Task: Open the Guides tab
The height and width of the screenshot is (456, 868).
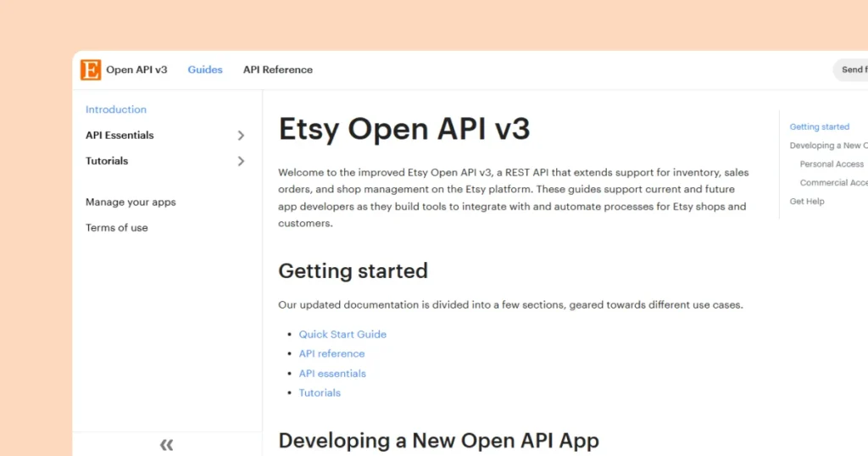Action: point(205,70)
